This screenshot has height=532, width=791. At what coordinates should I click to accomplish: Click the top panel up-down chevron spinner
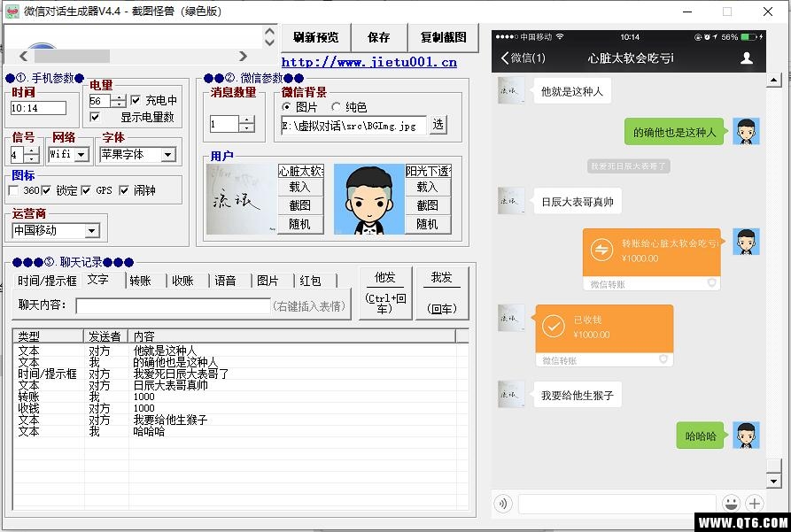[x=269, y=37]
